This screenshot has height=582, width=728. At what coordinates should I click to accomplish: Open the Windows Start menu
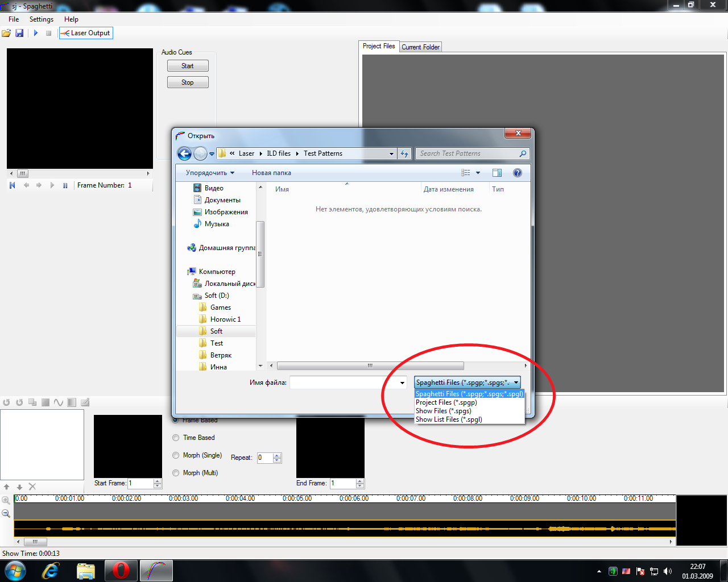click(x=15, y=571)
